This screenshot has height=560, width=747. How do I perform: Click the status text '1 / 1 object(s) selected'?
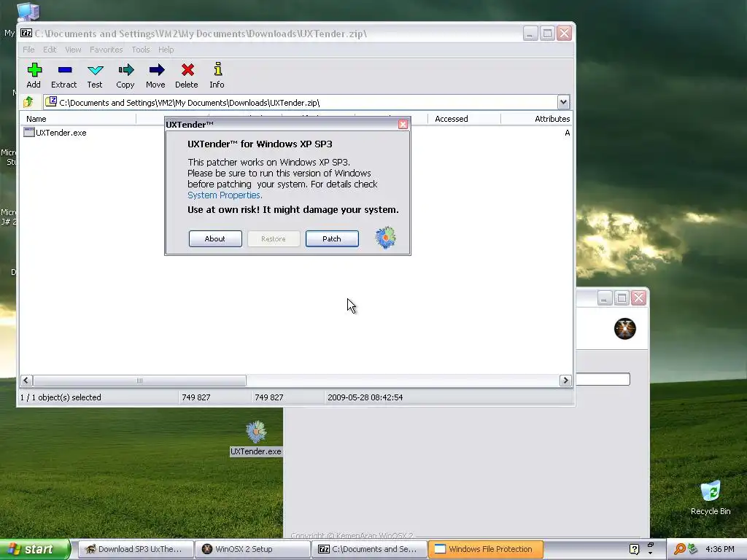tap(61, 397)
